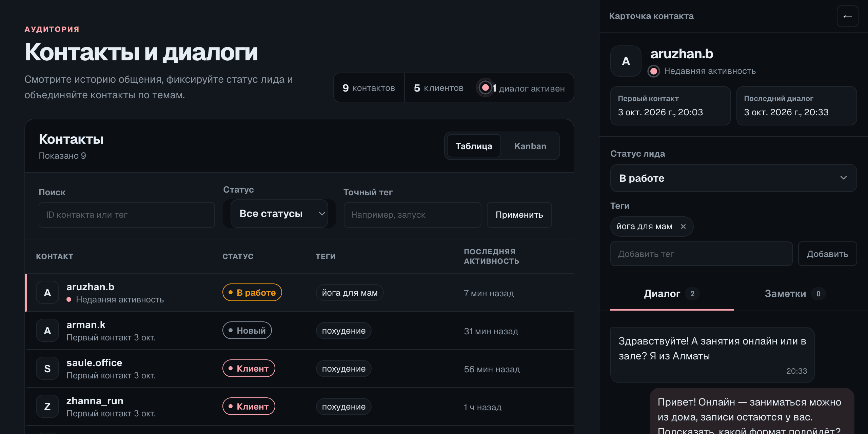Switch to the «Таблица» view
868x434 pixels.
[x=474, y=146]
